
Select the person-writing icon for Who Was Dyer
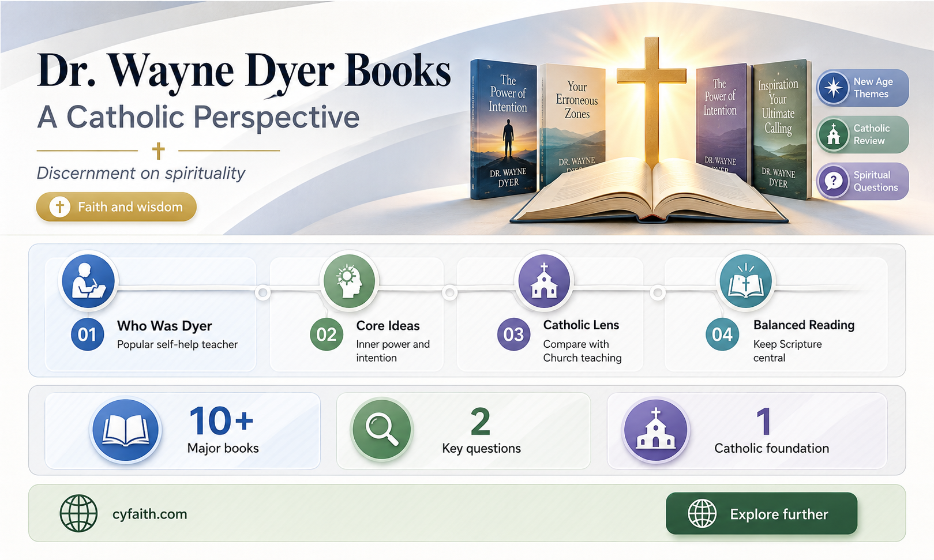coord(88,281)
